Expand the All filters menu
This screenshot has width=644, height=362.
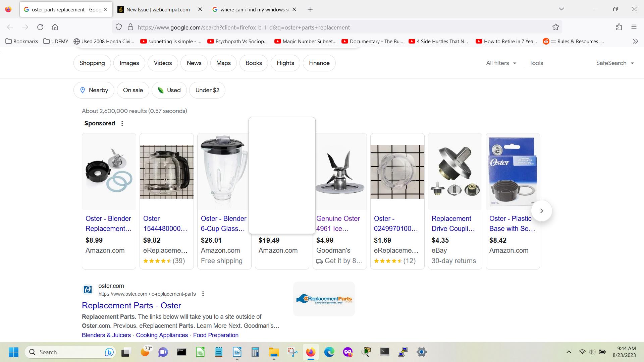(x=500, y=63)
